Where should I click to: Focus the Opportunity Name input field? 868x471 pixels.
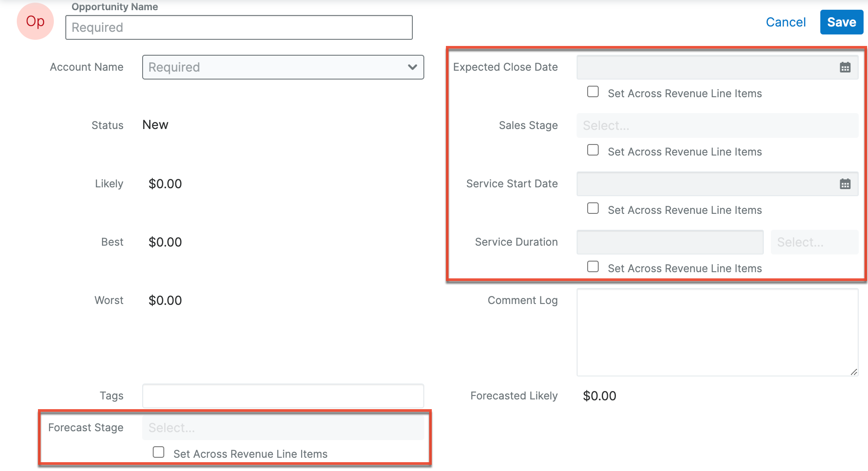point(239,27)
